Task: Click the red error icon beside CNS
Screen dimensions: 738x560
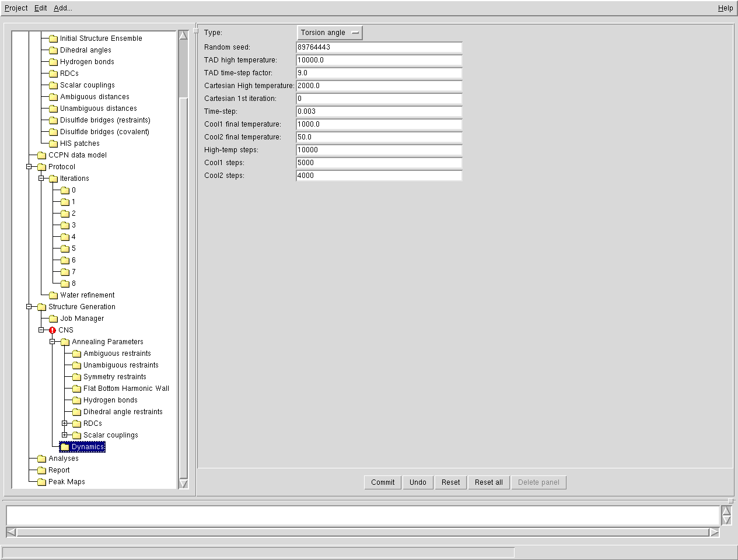Action: [53, 330]
